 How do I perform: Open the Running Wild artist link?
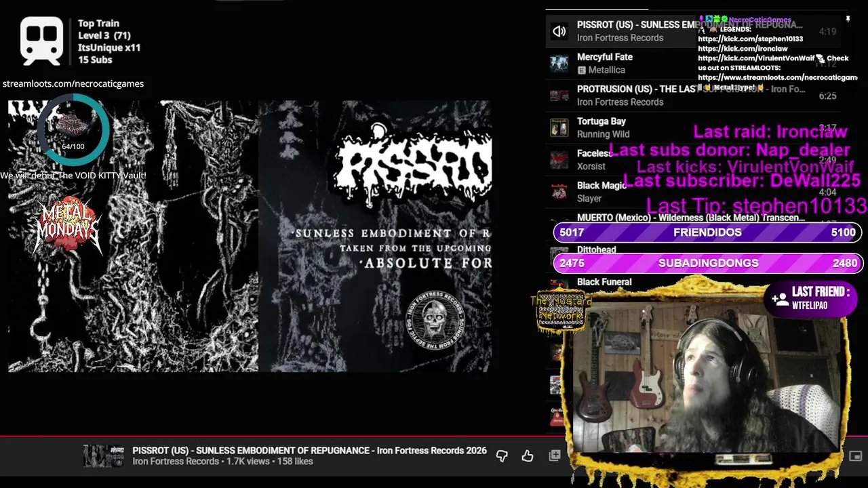coord(604,134)
